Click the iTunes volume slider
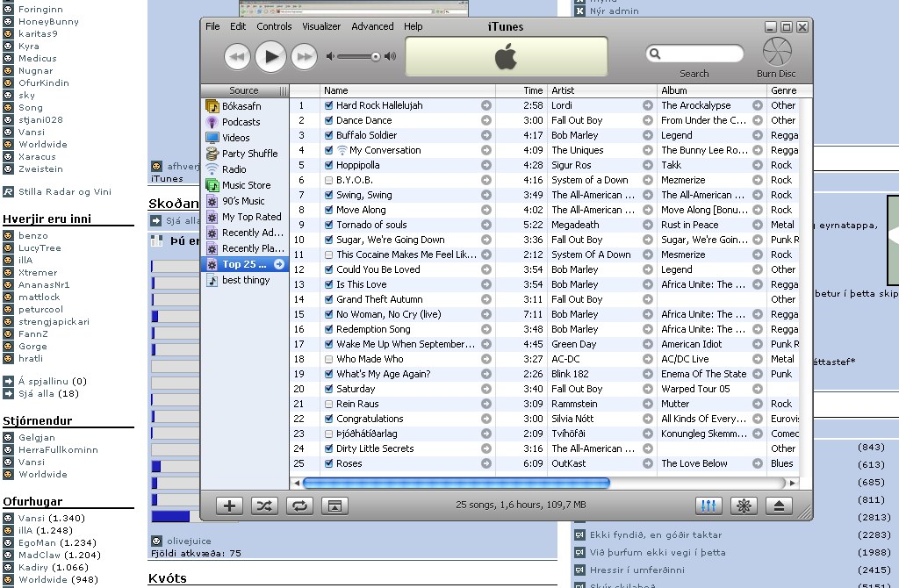 (x=358, y=56)
